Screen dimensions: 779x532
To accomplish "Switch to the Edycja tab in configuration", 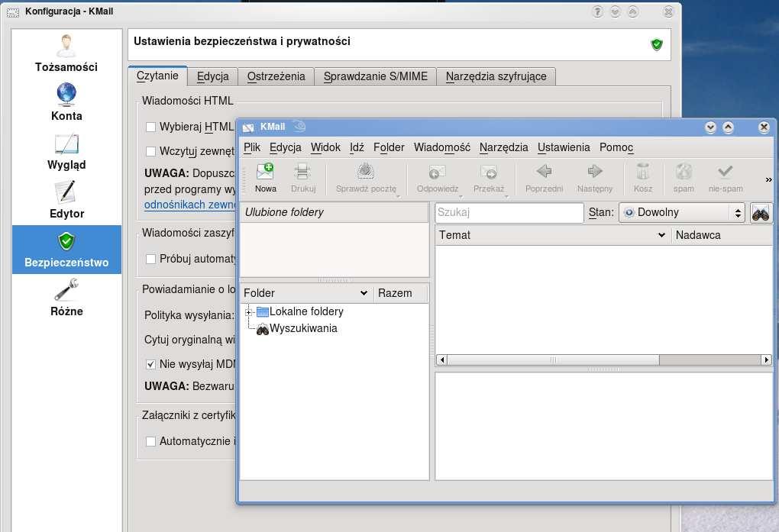I will (212, 76).
